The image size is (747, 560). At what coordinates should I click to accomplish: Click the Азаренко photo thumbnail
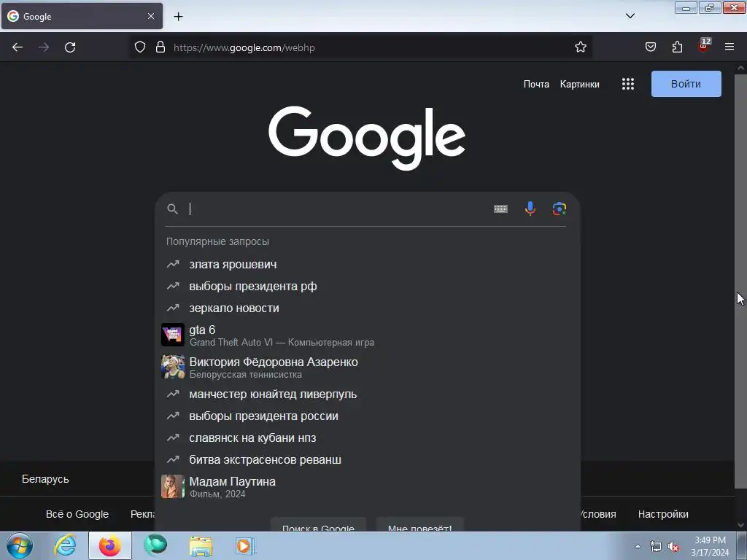tap(172, 367)
